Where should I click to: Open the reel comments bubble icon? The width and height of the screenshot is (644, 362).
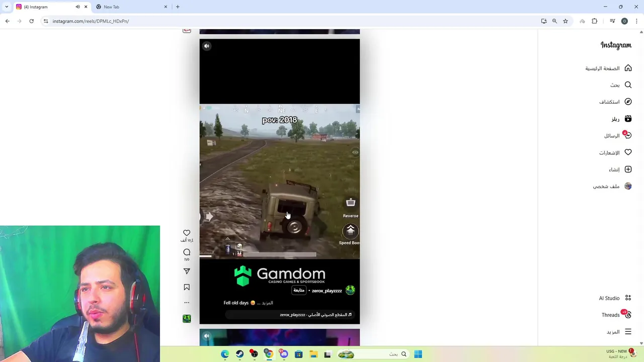[187, 252]
